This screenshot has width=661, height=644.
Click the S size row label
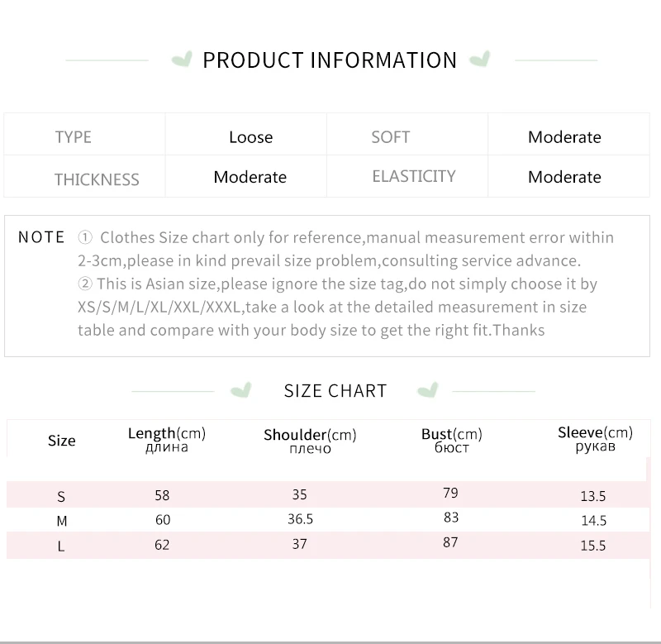[61, 496]
